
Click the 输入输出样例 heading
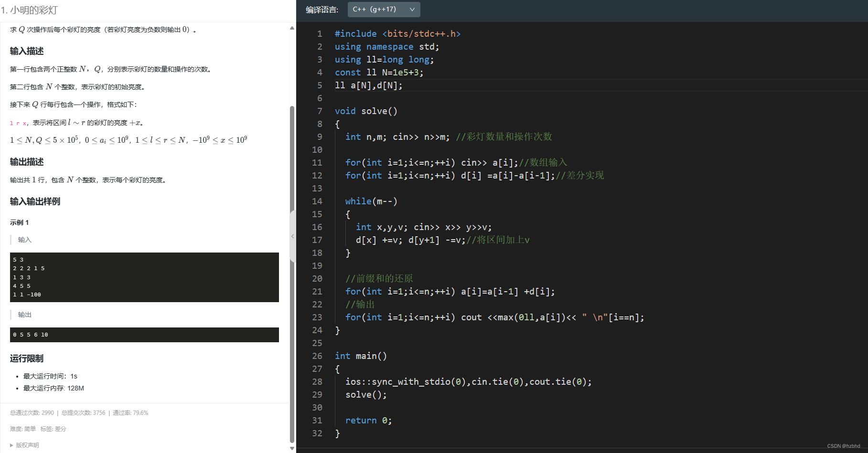(35, 201)
